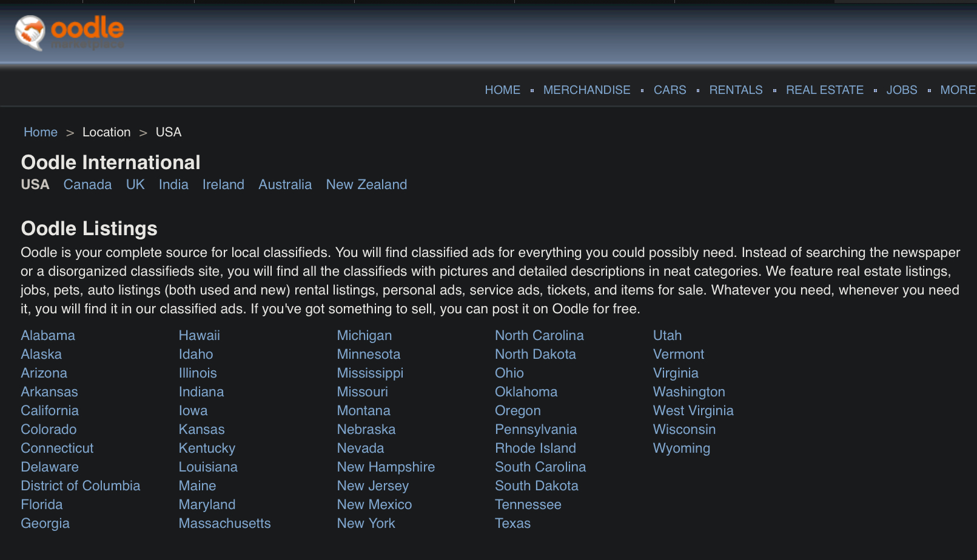Choose West Virginia from the state list
The height and width of the screenshot is (560, 977).
[694, 411]
